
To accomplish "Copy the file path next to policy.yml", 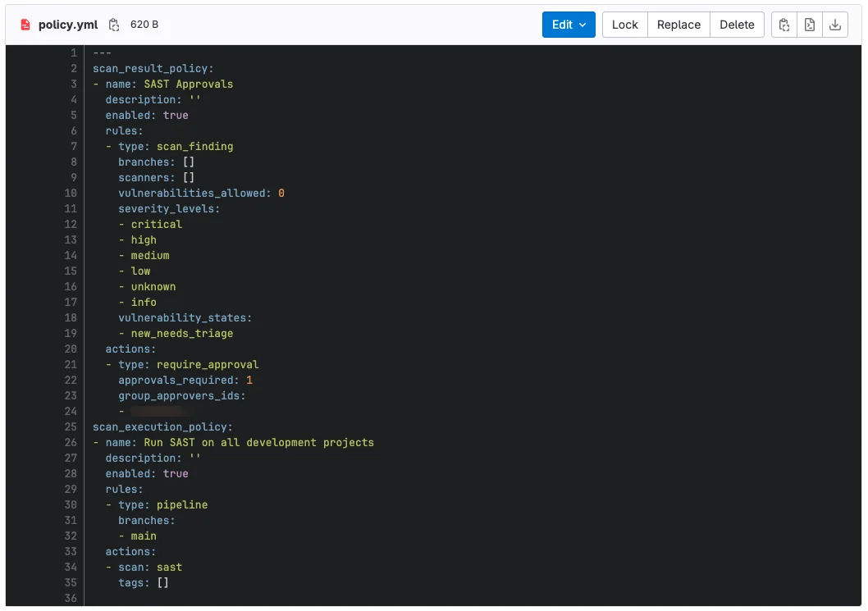I will click(x=114, y=25).
